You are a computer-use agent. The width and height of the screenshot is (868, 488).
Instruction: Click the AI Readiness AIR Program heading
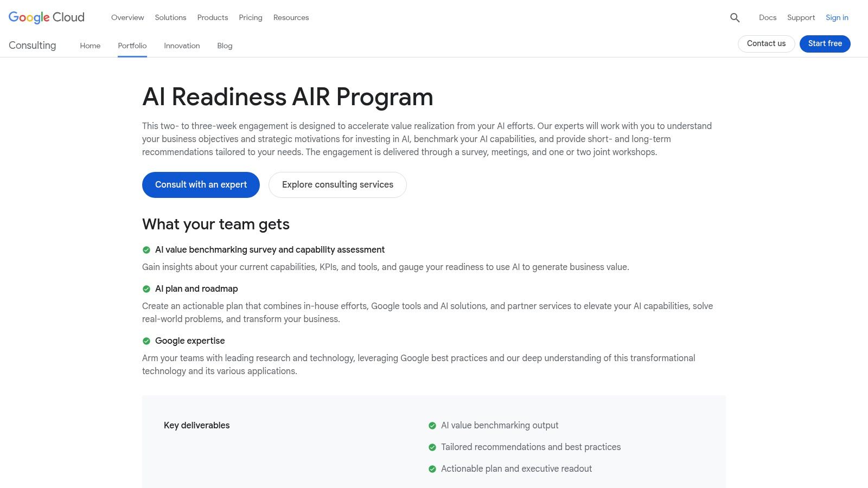pyautogui.click(x=288, y=97)
